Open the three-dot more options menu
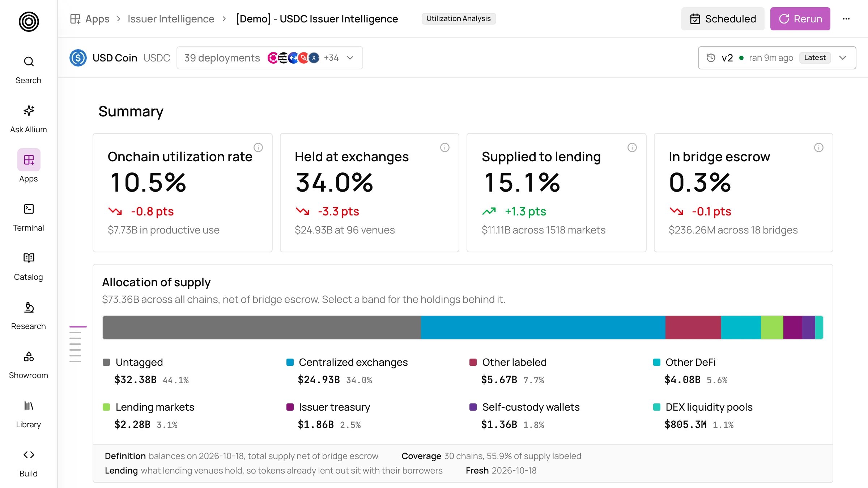The width and height of the screenshot is (868, 488). pos(846,19)
